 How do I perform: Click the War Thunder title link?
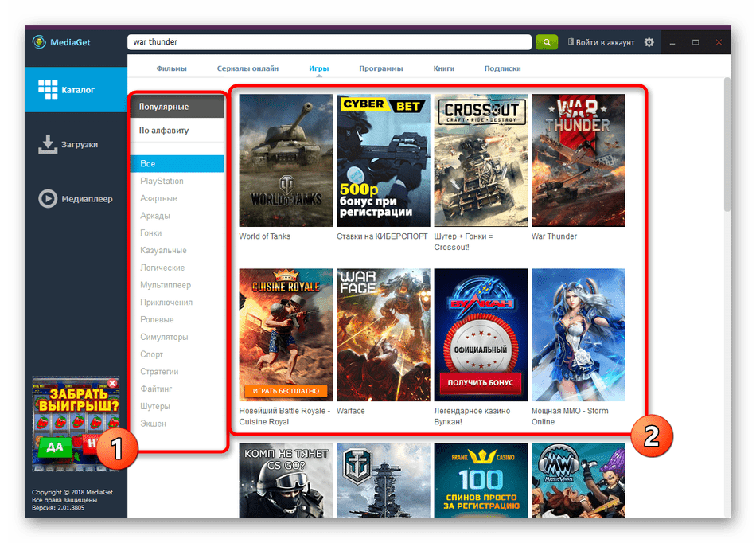tap(554, 236)
